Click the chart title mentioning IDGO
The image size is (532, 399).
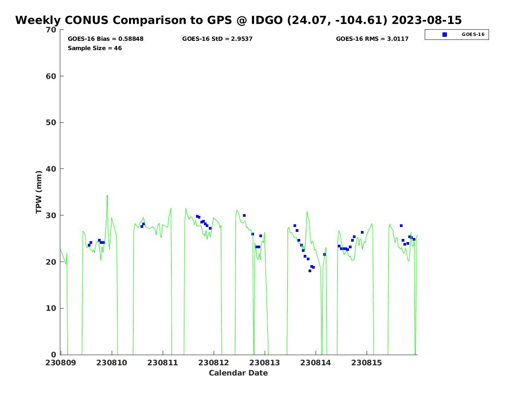(x=238, y=20)
